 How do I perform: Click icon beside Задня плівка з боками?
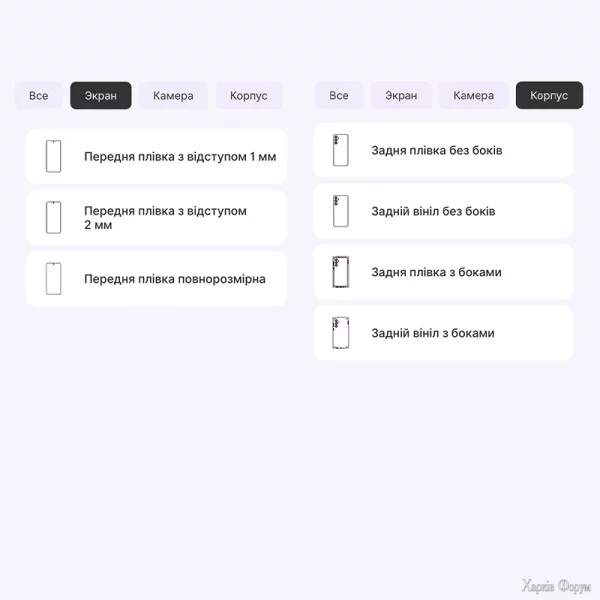click(341, 272)
